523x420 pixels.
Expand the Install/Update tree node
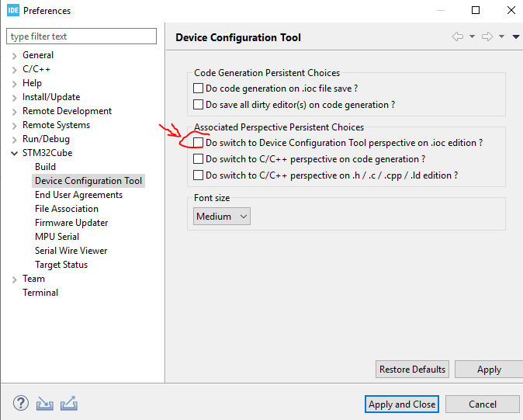[14, 98]
